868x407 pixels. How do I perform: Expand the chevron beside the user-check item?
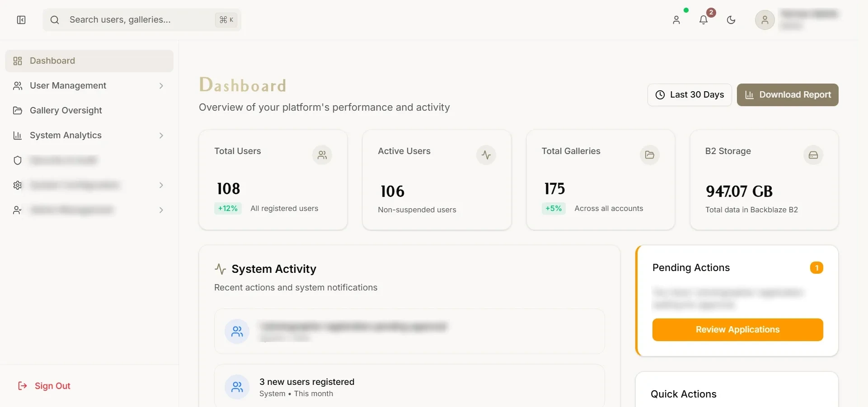pos(161,210)
